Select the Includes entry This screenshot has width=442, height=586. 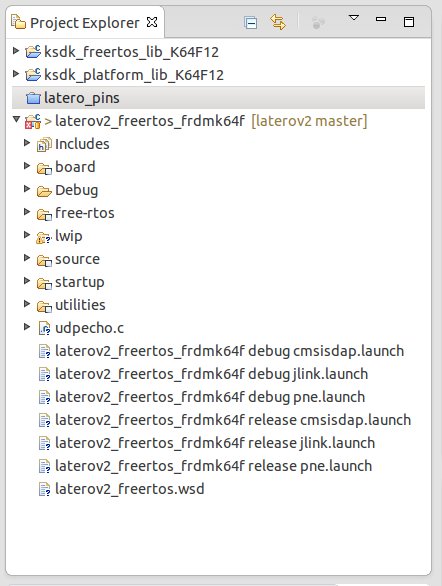tap(82, 144)
